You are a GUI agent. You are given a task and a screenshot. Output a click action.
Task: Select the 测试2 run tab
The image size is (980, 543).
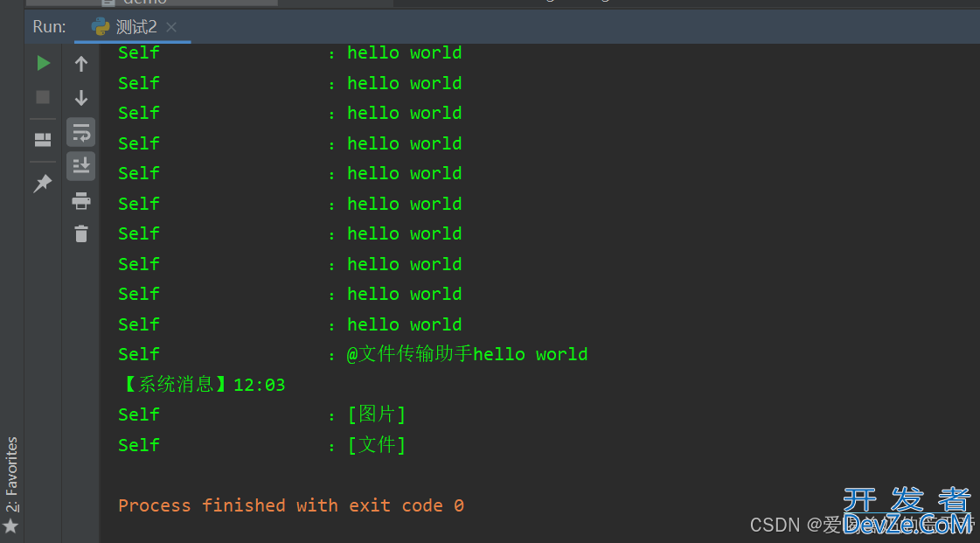point(133,27)
